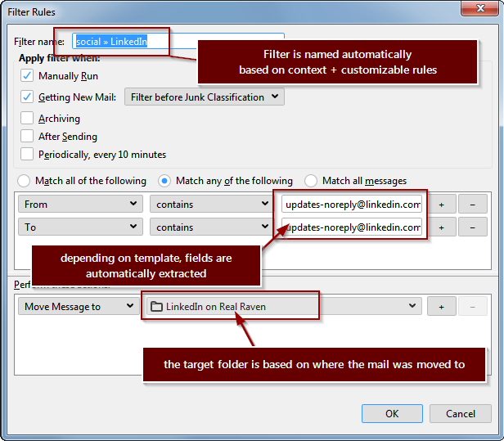Click the To row email value field
This screenshot has width=504, height=441.
(x=352, y=227)
